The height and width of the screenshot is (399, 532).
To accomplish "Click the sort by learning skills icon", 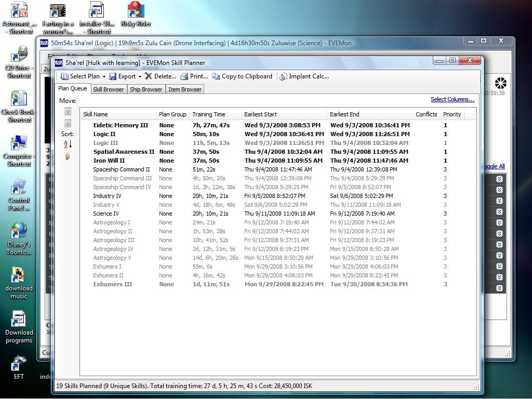I will 68,156.
